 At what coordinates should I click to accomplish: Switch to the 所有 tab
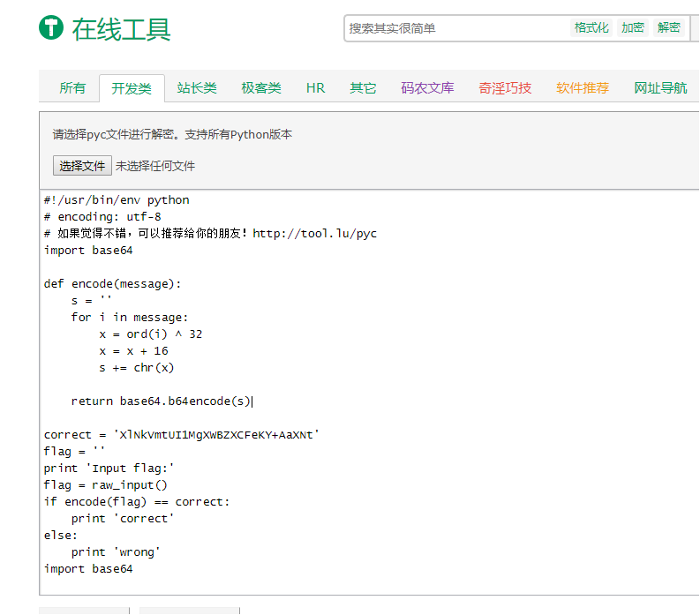tap(72, 88)
